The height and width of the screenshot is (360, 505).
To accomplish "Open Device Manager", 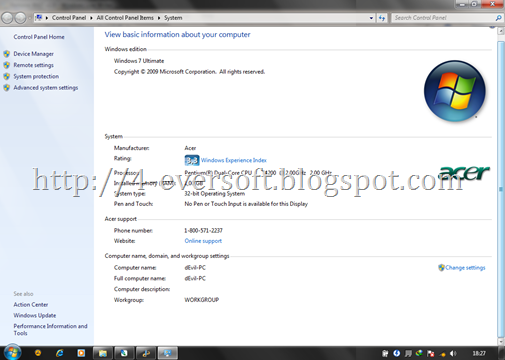I will [x=34, y=54].
